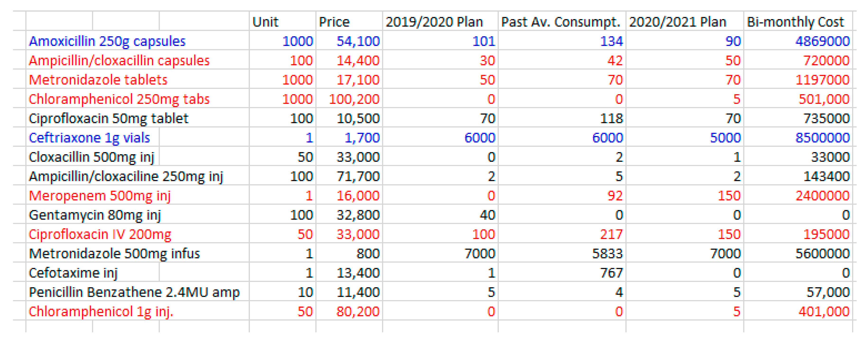Select the Ciprofloxacin 50mg tablet cell
This screenshot has width=868, height=343.
(x=109, y=118)
